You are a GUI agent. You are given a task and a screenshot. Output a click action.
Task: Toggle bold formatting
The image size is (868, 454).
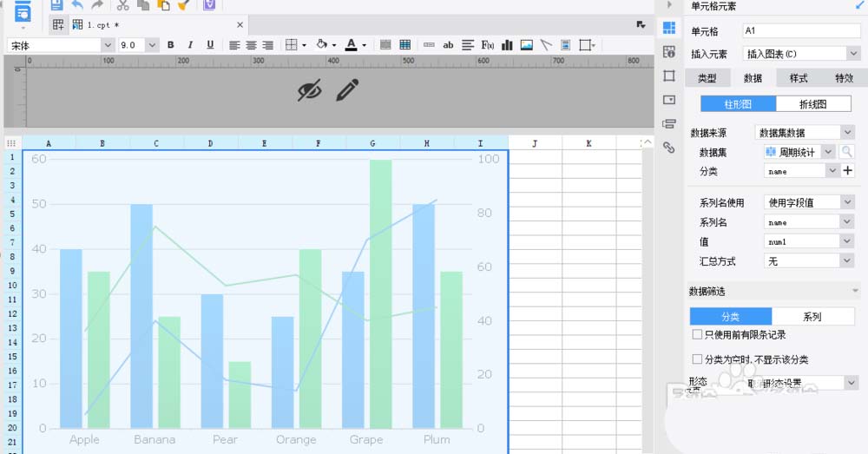(170, 45)
